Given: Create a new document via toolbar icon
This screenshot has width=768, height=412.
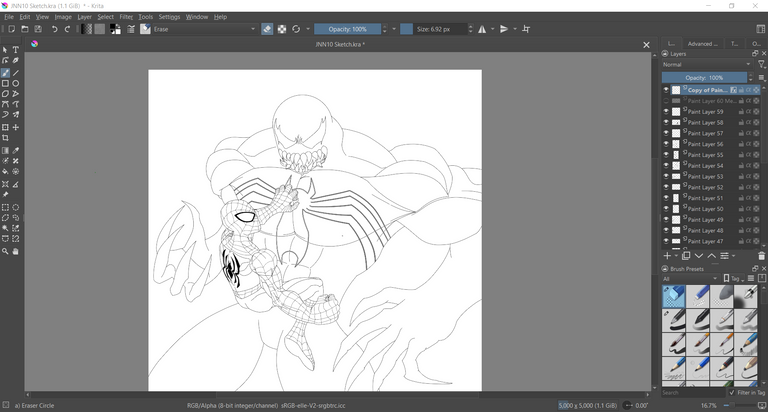Looking at the screenshot, I should coord(12,29).
